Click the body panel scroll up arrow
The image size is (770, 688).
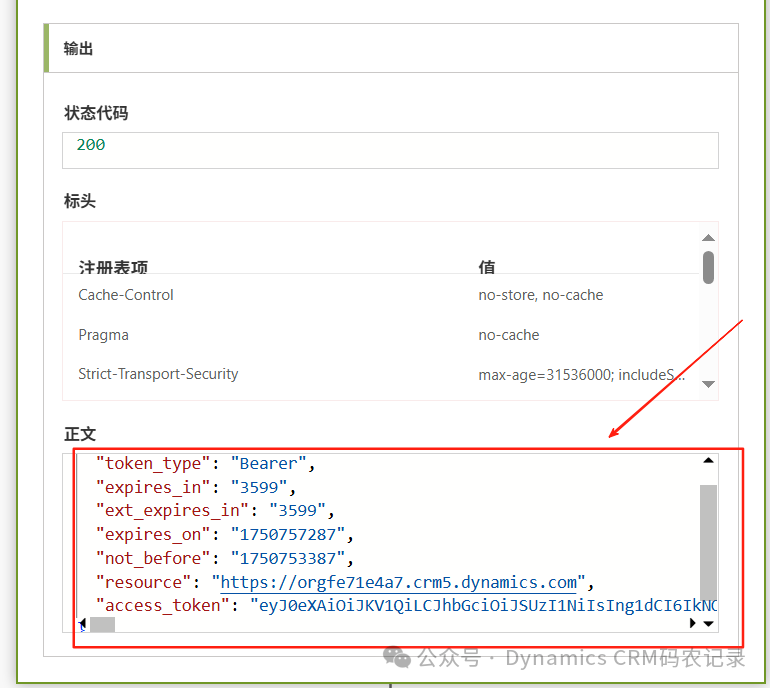(x=708, y=461)
